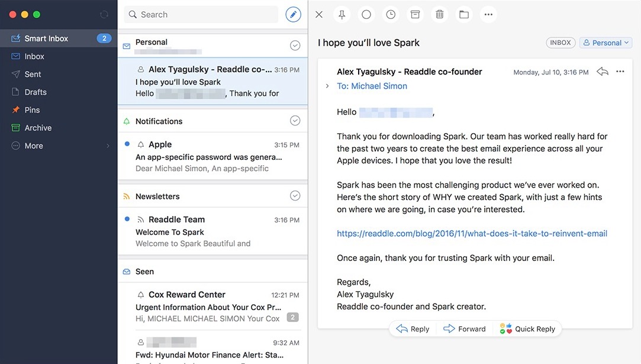Open the message options ellipsis in the email header

[x=620, y=72]
